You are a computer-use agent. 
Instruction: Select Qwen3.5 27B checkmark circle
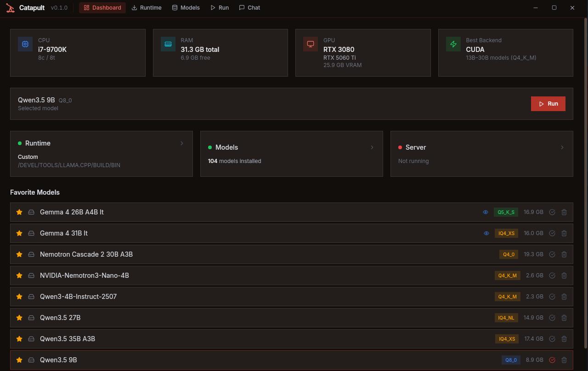[552, 318]
